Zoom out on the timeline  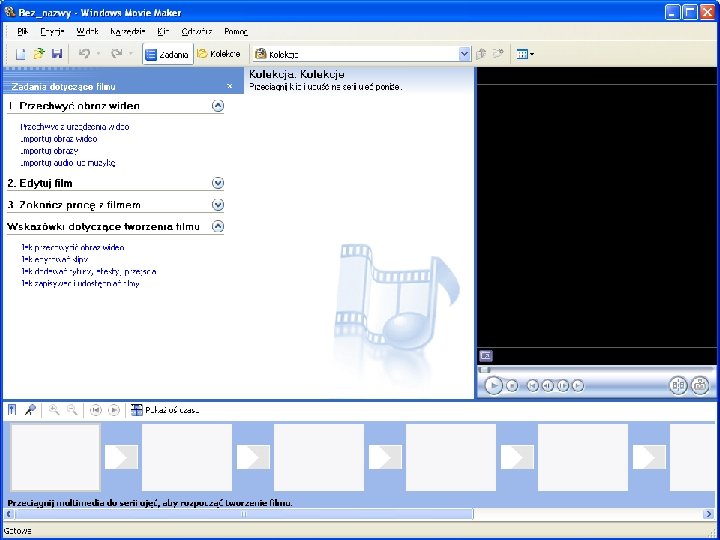[72, 410]
